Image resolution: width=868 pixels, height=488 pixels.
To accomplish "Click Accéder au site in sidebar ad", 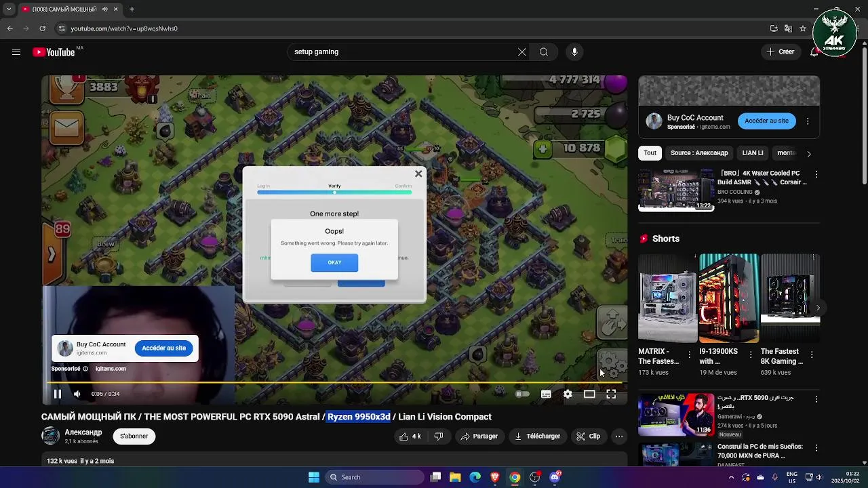I will click(x=766, y=121).
